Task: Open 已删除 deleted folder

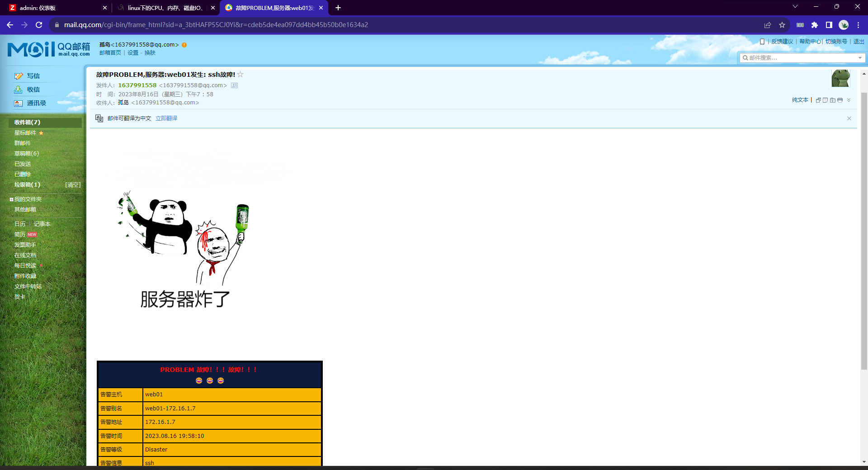Action: (23, 174)
